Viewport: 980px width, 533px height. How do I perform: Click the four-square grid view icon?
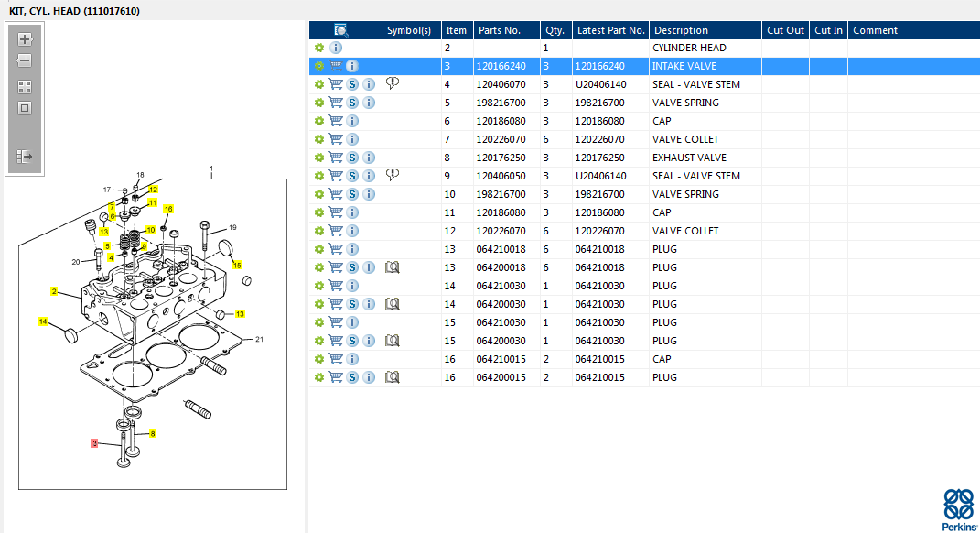[x=25, y=87]
